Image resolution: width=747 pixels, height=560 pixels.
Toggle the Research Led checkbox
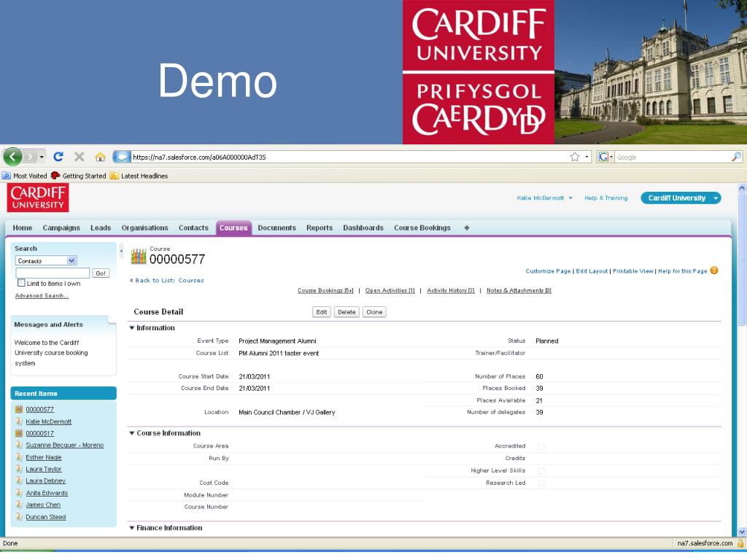[x=541, y=483]
